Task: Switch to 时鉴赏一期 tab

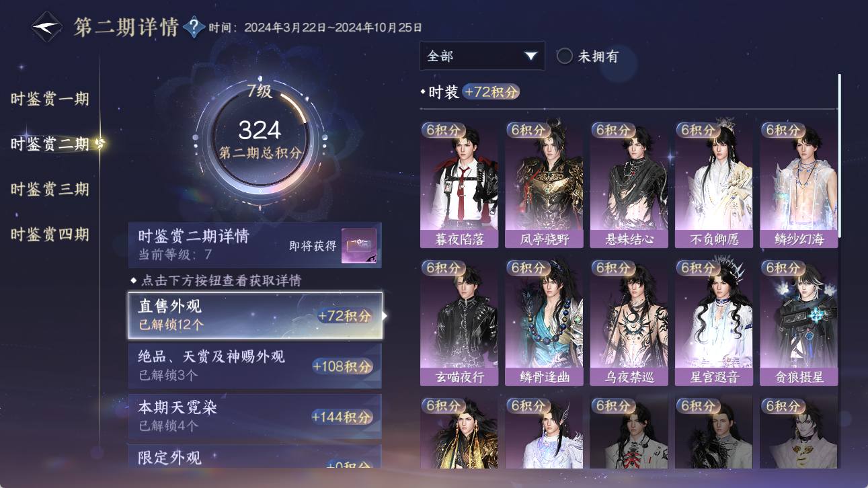Action: click(50, 99)
